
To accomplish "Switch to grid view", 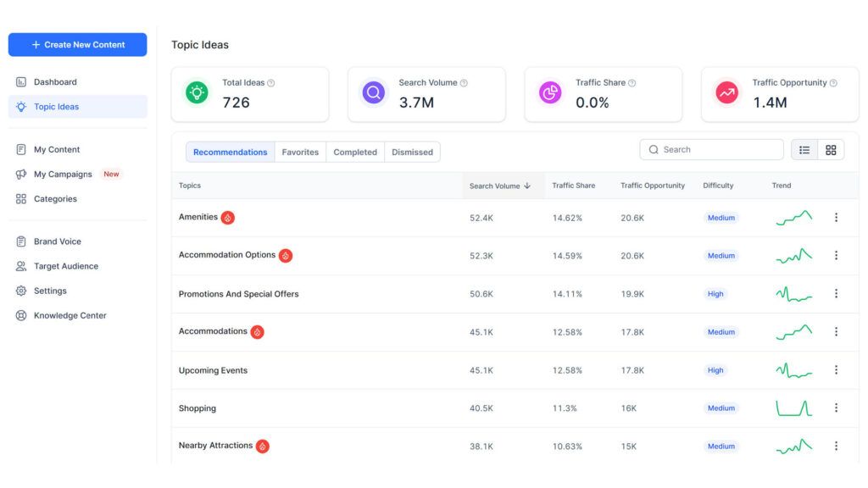I will [831, 150].
